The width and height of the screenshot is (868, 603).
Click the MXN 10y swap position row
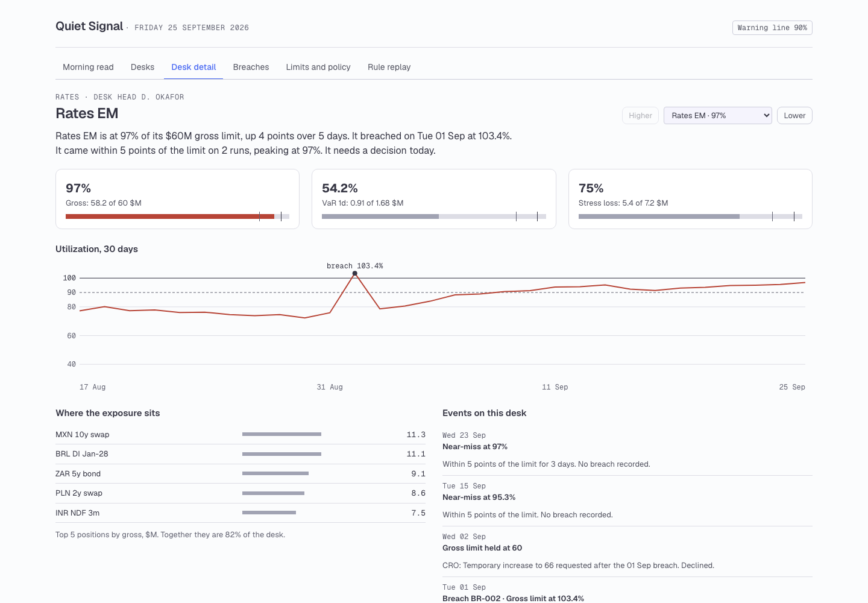pyautogui.click(x=241, y=435)
